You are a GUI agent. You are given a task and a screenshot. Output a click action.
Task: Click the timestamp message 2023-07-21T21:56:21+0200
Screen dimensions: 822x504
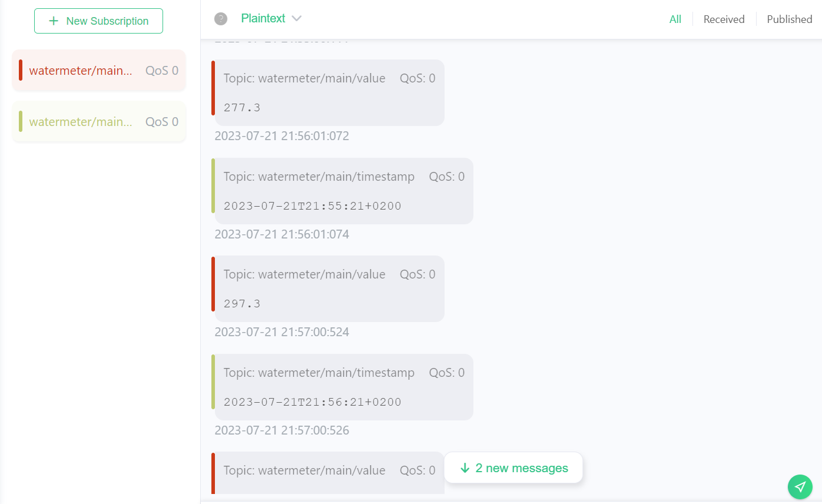click(343, 387)
